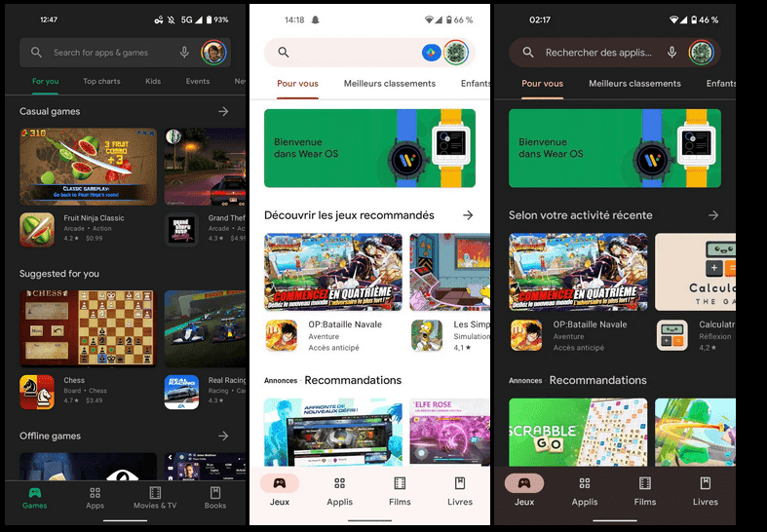Viewport: 767px width, 532px height.
Task: Open profile avatar in the right phone
Action: tap(702, 53)
